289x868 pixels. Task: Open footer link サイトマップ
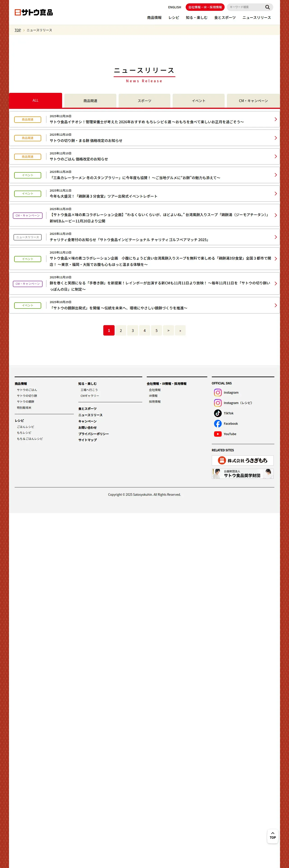pyautogui.click(x=88, y=440)
